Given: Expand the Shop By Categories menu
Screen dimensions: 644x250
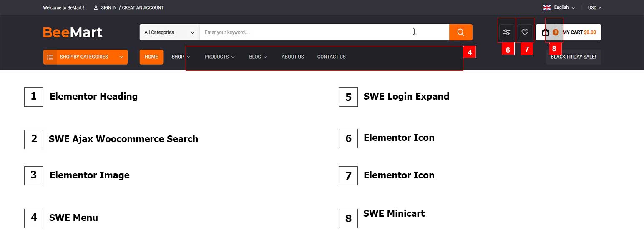Looking at the screenshot, I should 121,57.
